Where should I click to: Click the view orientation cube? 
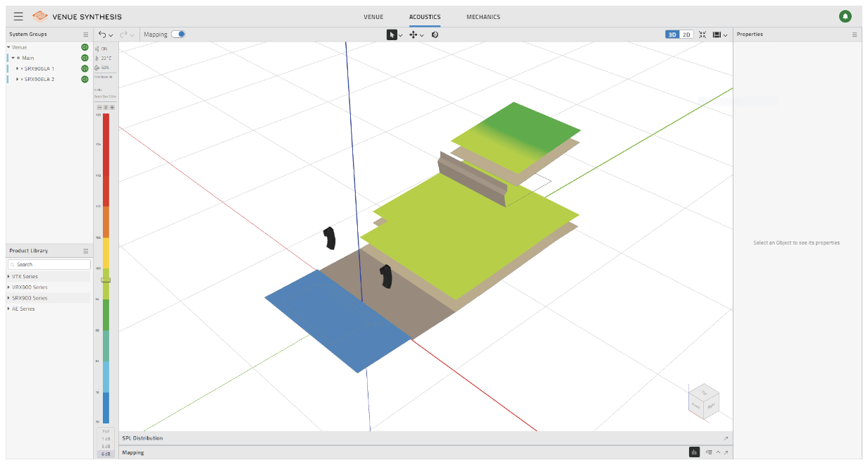[704, 402]
